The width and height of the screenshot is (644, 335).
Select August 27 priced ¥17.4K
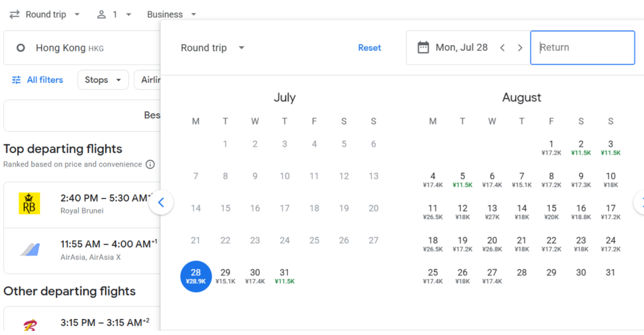[492, 277]
